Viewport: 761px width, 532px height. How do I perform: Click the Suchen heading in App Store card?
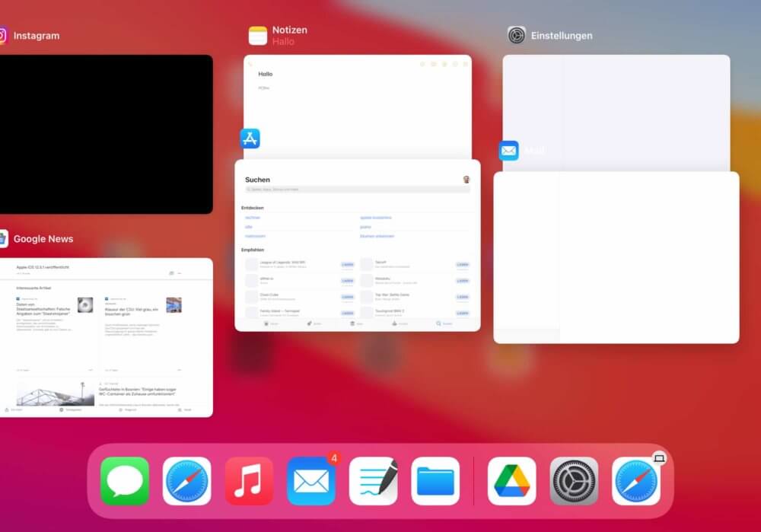pyautogui.click(x=257, y=180)
